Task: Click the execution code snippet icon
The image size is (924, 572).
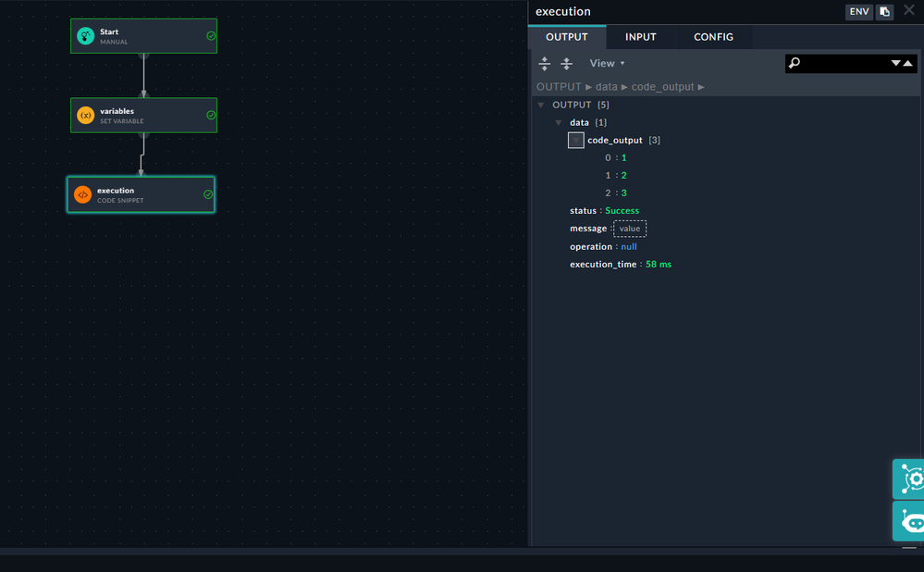Action: (82, 194)
